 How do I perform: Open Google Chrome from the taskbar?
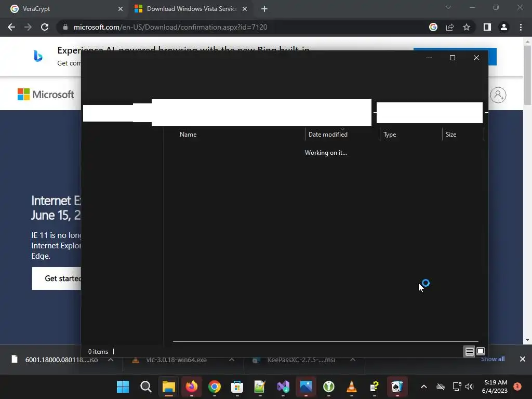215,387
